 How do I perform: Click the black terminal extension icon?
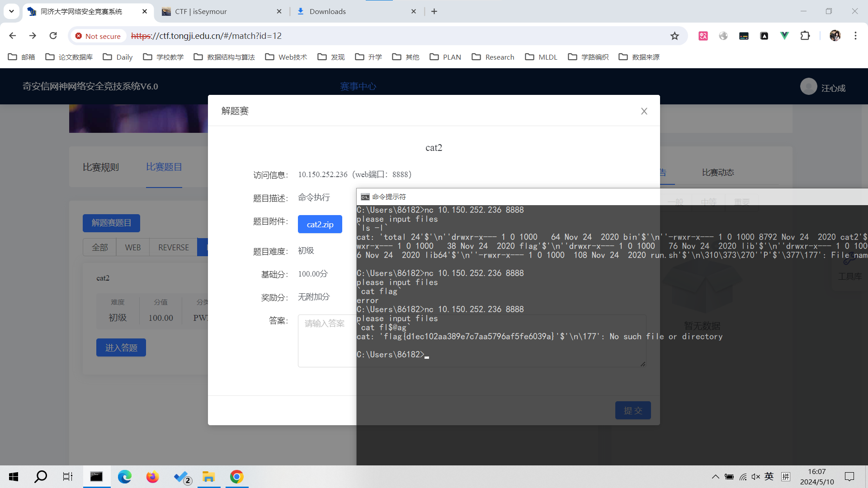[x=744, y=36]
